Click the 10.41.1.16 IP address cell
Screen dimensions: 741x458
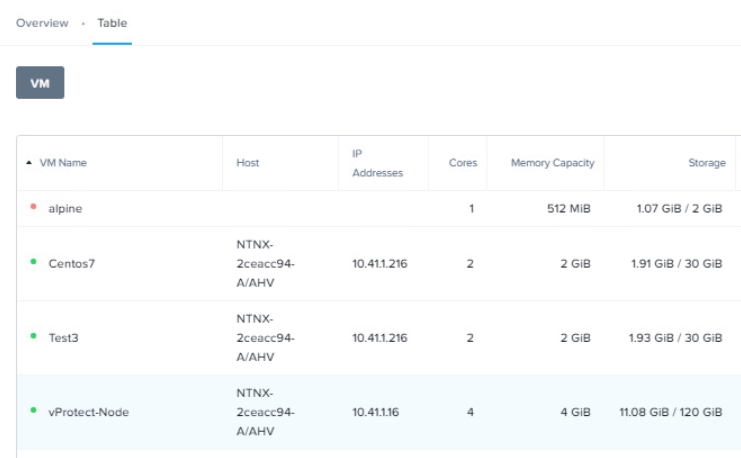click(x=376, y=412)
